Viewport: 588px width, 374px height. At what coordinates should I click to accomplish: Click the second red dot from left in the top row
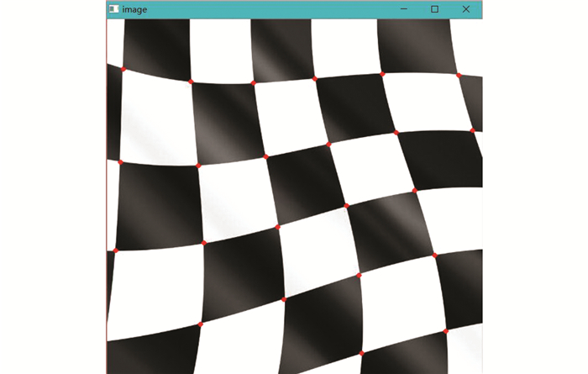click(191, 82)
